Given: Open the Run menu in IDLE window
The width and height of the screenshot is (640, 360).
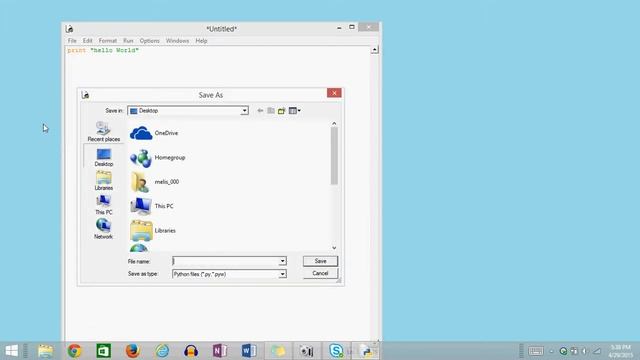Looking at the screenshot, I should [128, 41].
